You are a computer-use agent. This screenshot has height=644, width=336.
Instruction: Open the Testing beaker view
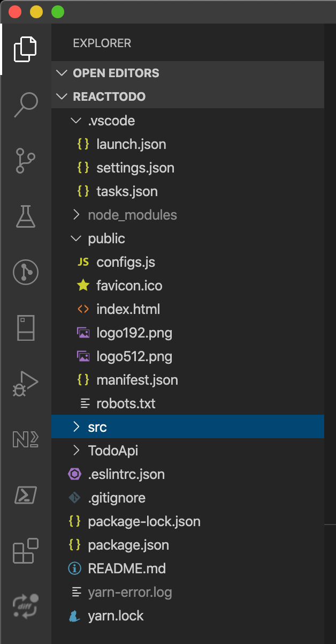point(25,217)
